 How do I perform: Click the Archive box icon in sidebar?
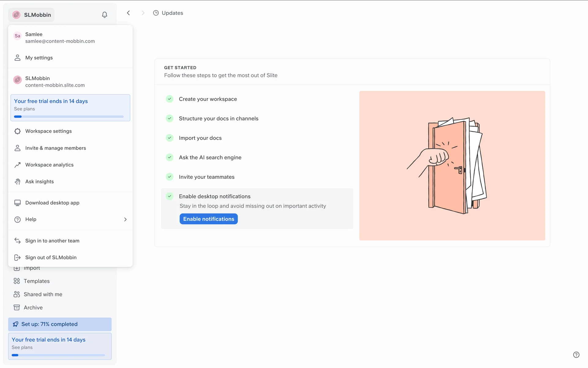pos(17,307)
